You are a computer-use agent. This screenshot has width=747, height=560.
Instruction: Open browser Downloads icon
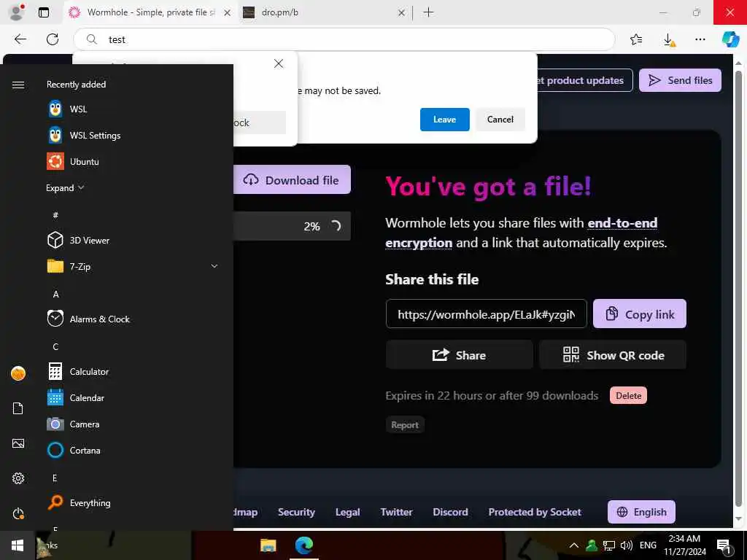[x=669, y=40]
